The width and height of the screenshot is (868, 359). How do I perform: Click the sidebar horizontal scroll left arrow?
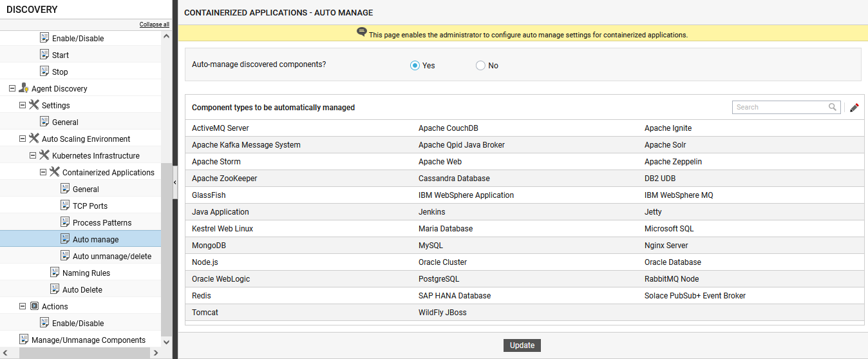coord(5,353)
